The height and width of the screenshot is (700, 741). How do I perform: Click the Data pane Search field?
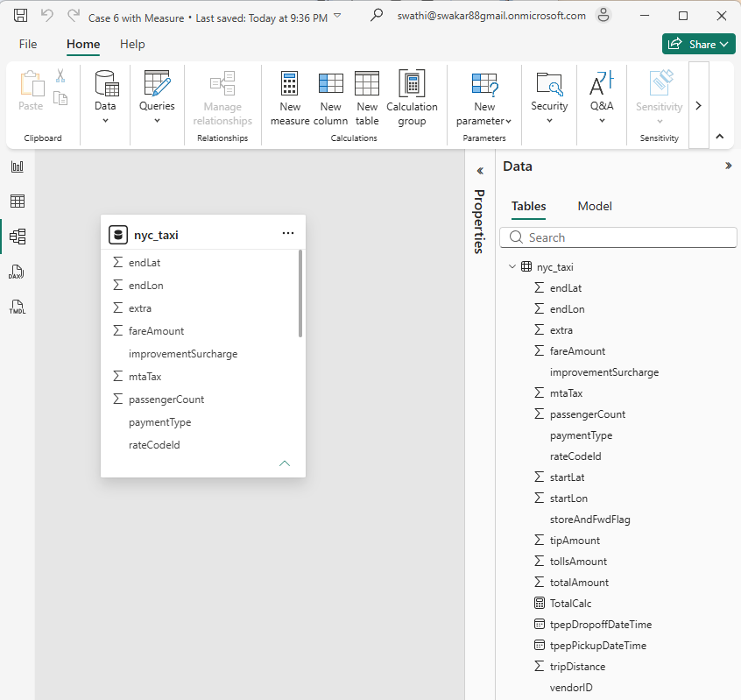coord(618,237)
